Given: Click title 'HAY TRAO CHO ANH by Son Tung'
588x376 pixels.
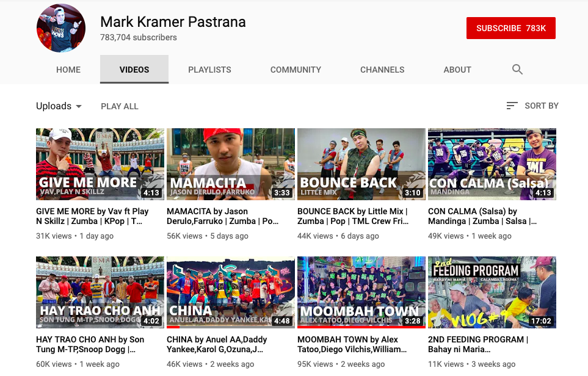Looking at the screenshot, I should click(90, 344).
